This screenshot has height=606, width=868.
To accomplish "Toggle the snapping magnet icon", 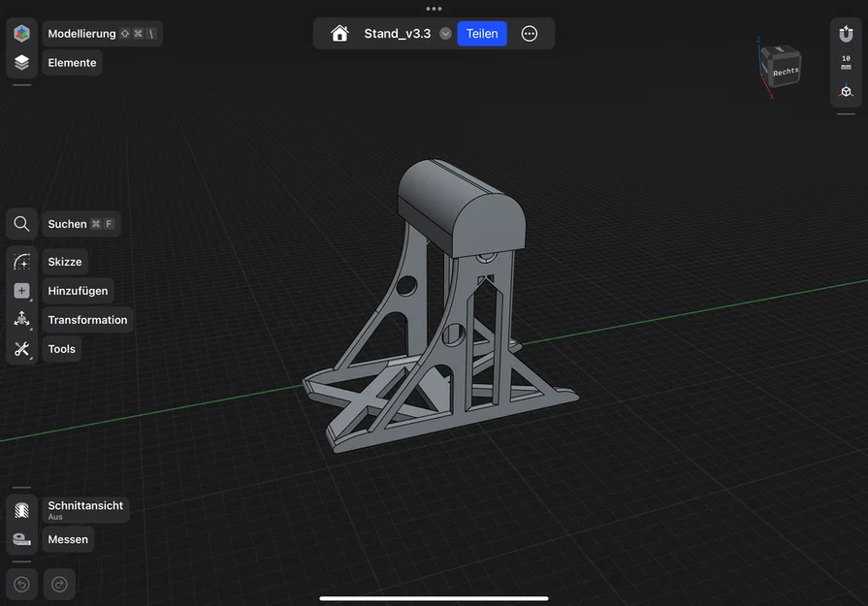I will click(x=846, y=34).
